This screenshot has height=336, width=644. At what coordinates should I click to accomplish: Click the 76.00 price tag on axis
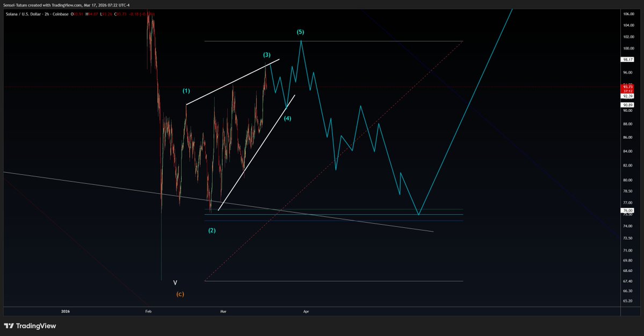tap(627, 211)
